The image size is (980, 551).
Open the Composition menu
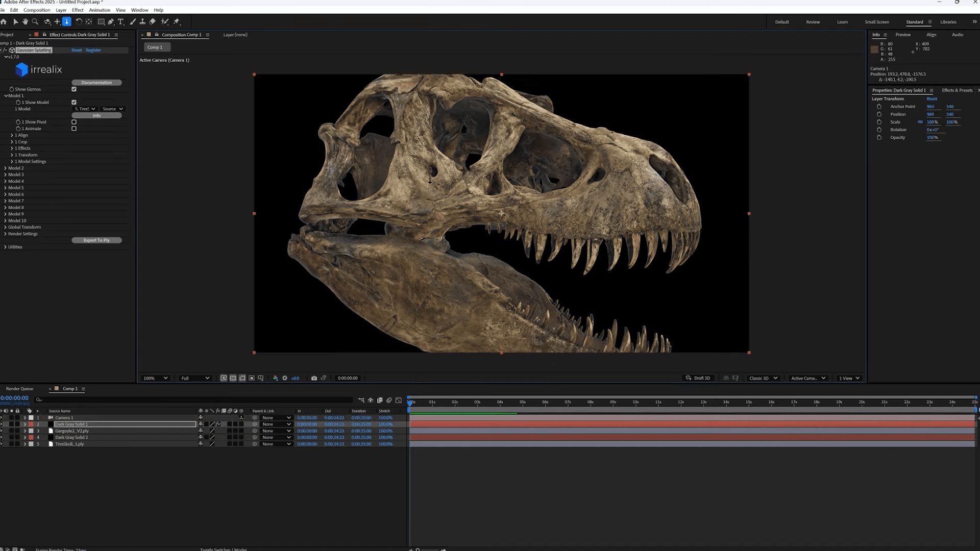(37, 10)
